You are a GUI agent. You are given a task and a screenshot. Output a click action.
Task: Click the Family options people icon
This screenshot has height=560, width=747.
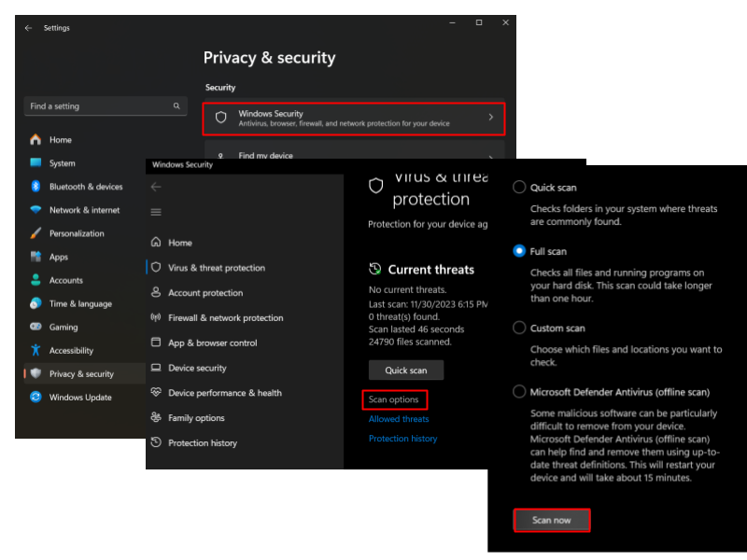pos(156,417)
